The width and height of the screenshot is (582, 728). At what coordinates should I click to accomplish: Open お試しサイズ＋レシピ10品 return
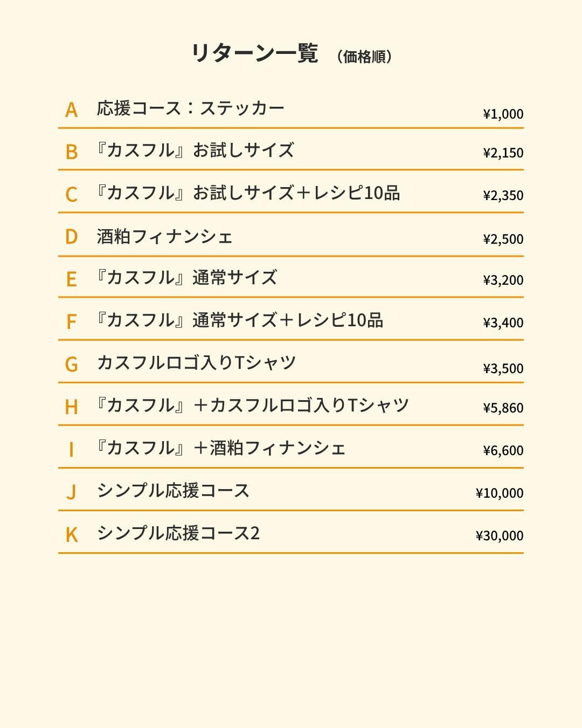coord(247,193)
